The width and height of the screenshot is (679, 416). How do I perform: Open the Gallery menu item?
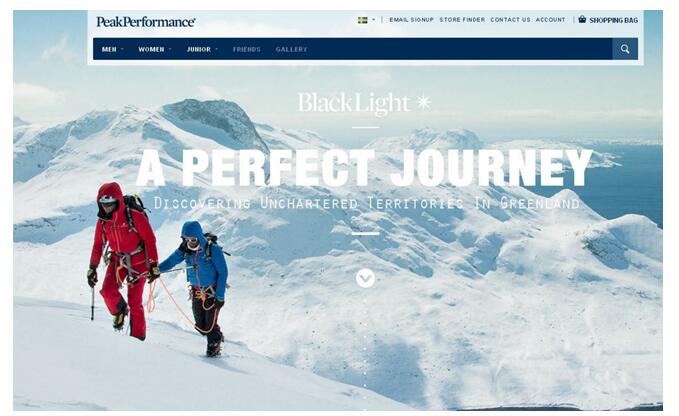tap(291, 49)
